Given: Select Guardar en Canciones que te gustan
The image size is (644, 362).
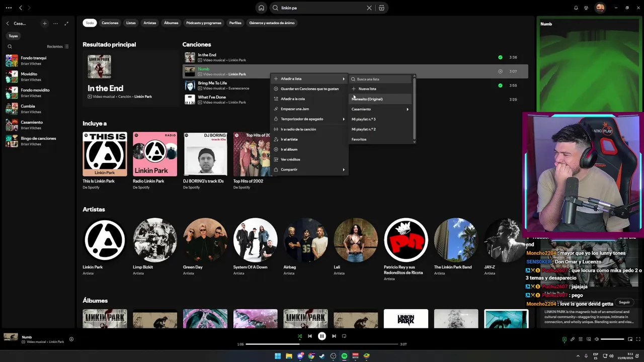Looking at the screenshot, I should point(309,89).
